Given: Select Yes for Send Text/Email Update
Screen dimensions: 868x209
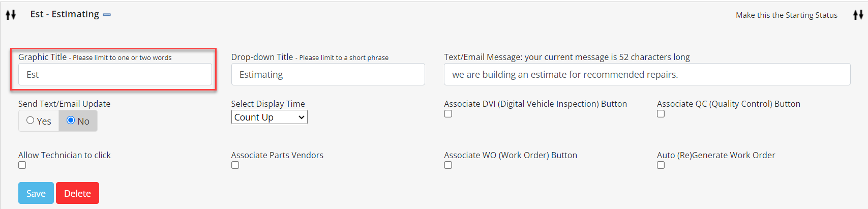Looking at the screenshot, I should [x=31, y=121].
